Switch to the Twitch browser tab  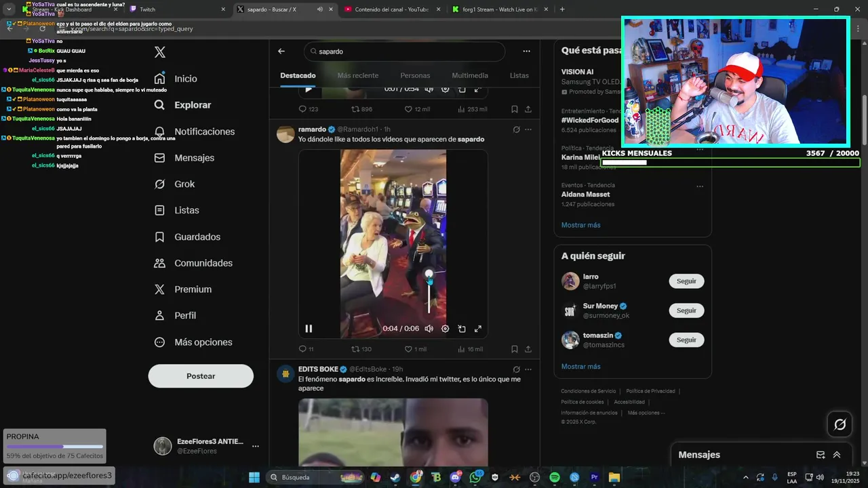tap(178, 9)
